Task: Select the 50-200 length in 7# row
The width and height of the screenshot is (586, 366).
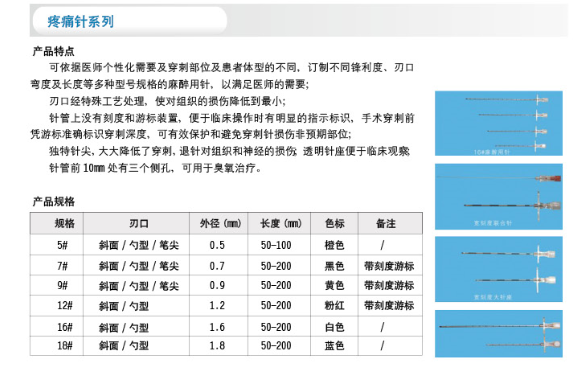Action: point(276,266)
